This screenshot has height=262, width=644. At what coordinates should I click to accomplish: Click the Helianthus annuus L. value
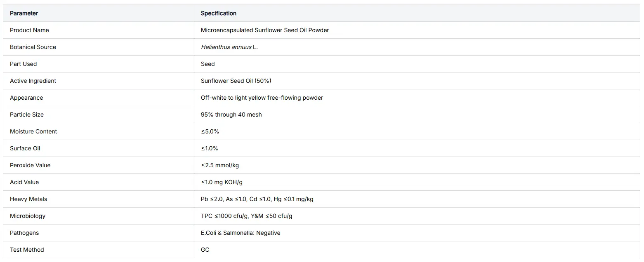[229, 47]
